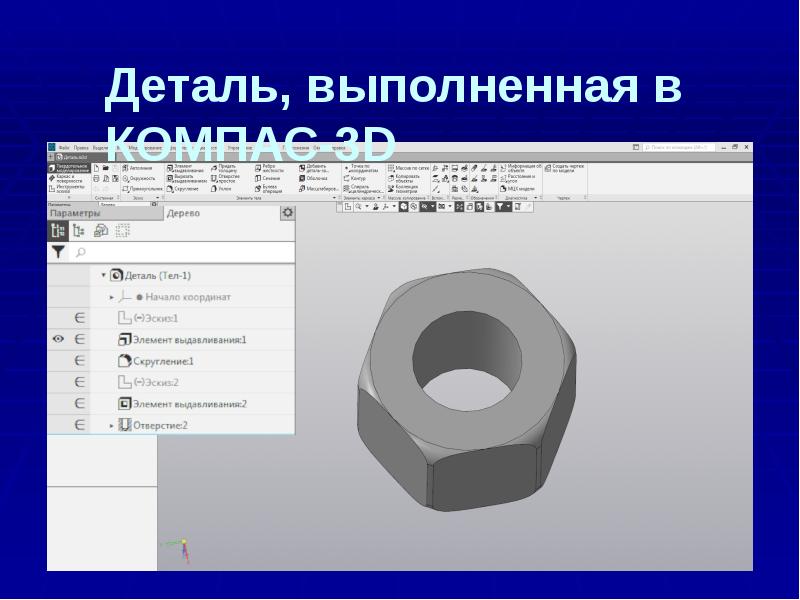Click the Скругление fillet tool in toolbar
Screen dimensions: 800x600
point(183,188)
